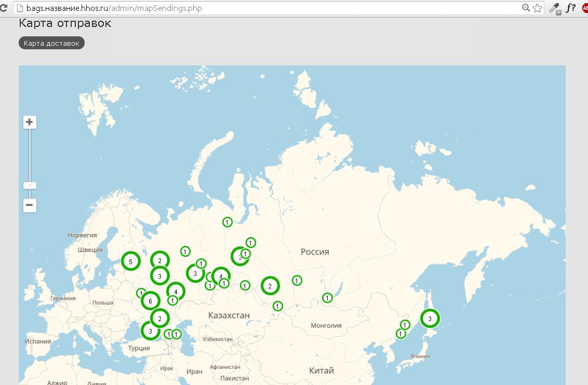Click the map label "Ирак"
This screenshot has width=588, height=385.
point(167,368)
